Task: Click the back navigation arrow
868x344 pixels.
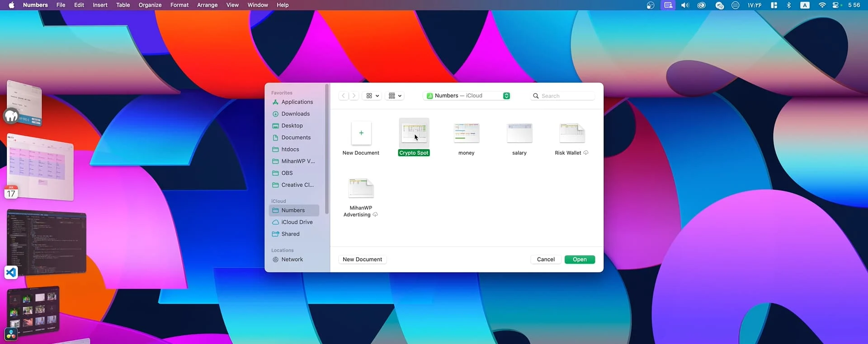Action: [344, 96]
